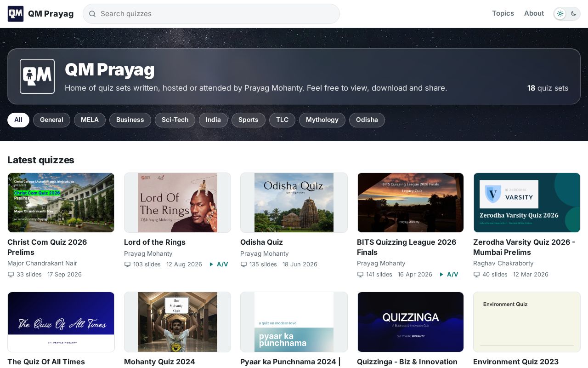Filter quizzes by General
Screen dimensions: 588x368
pyautogui.click(x=51, y=120)
